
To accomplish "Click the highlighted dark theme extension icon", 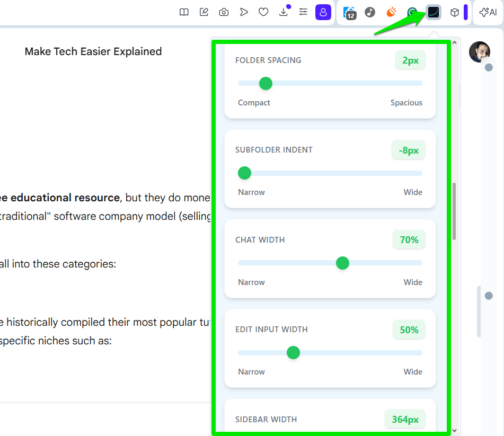I will click(433, 12).
